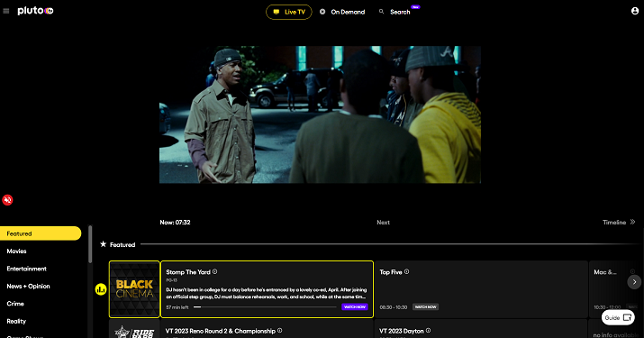The width and height of the screenshot is (644, 338).
Task: Click the magnifier Search icon
Action: pos(382,12)
